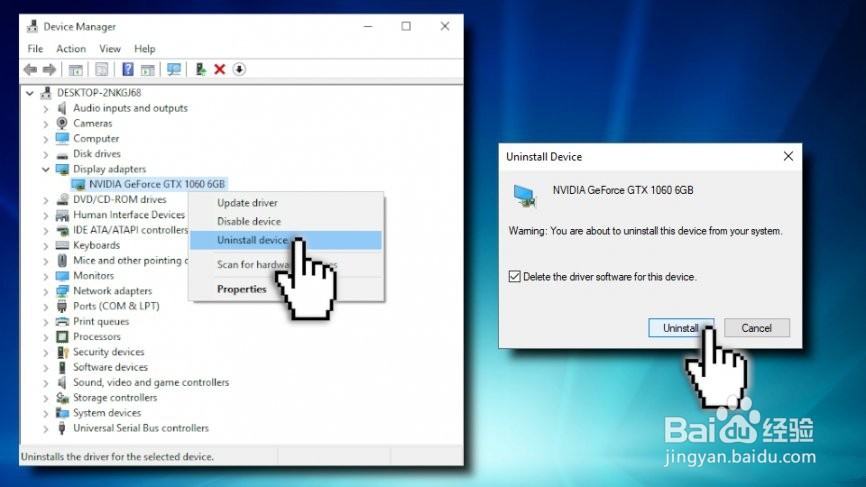The height and width of the screenshot is (487, 866).
Task: Click the Processors icon
Action: [x=62, y=337]
